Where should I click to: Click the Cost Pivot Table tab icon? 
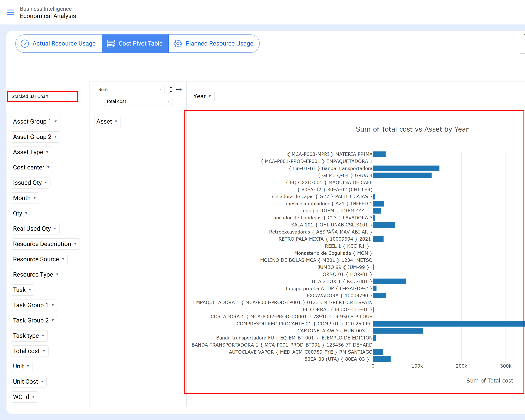click(111, 44)
